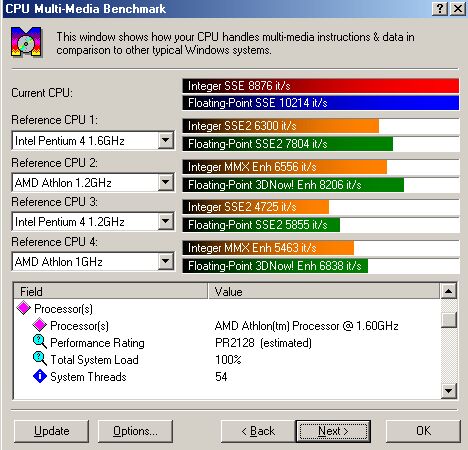The image size is (468, 450).
Task: Click the question mark help button in title bar
Action: click(x=440, y=8)
